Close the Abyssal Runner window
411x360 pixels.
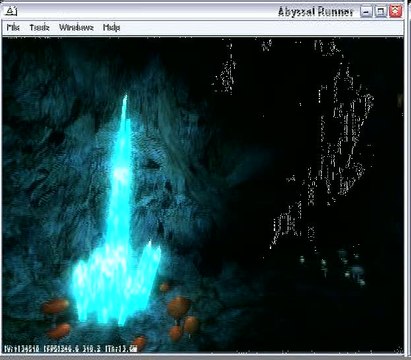(x=395, y=12)
